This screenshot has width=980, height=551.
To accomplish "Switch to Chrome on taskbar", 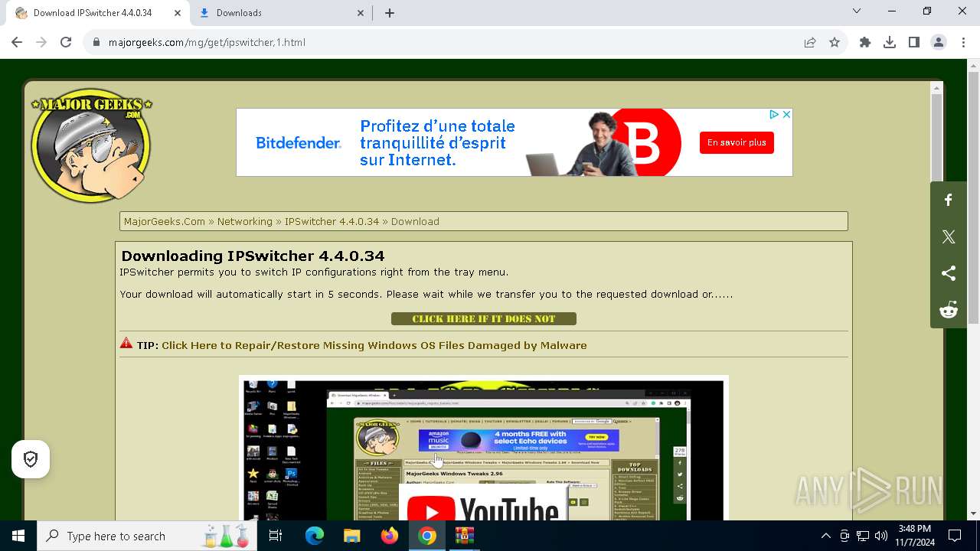I will 427,536.
